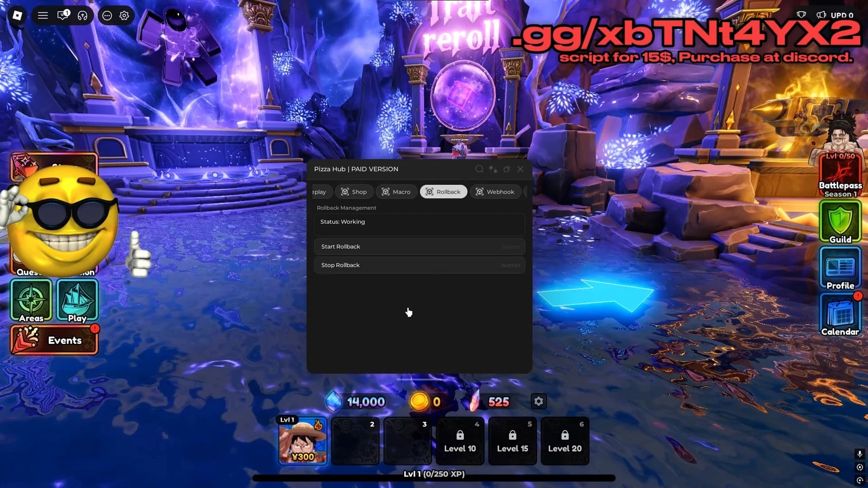Select the Rollback tab
The width and height of the screenshot is (868, 488).
point(443,191)
